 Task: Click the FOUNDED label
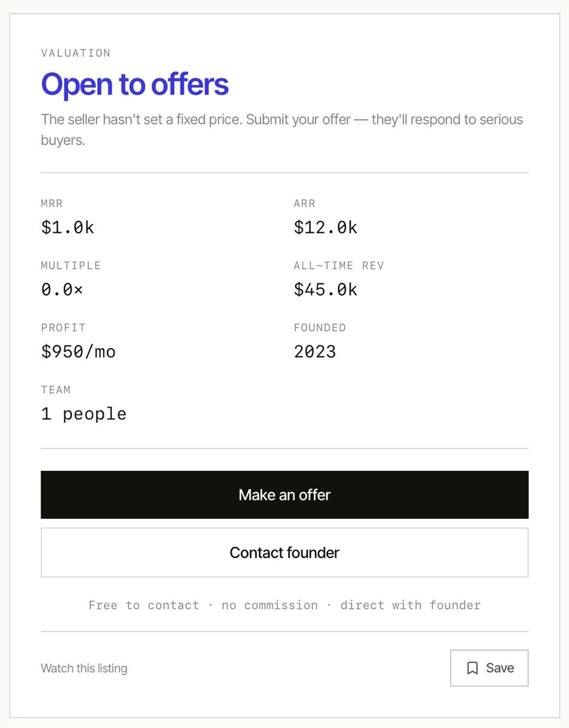coord(320,328)
